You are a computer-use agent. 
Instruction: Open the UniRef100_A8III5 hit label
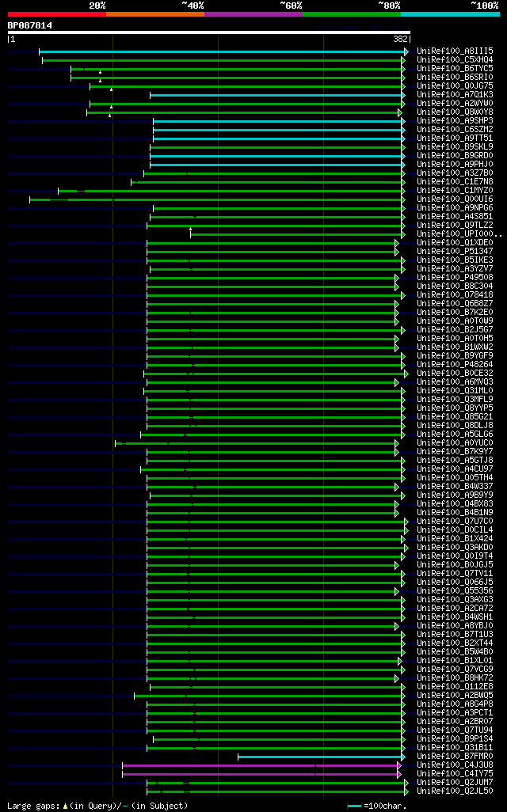pyautogui.click(x=455, y=51)
